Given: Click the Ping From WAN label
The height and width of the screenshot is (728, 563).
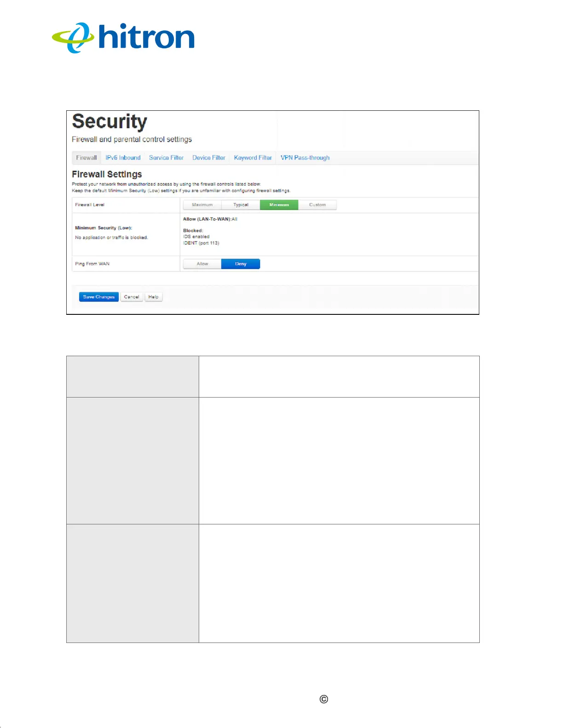Looking at the screenshot, I should [92, 264].
